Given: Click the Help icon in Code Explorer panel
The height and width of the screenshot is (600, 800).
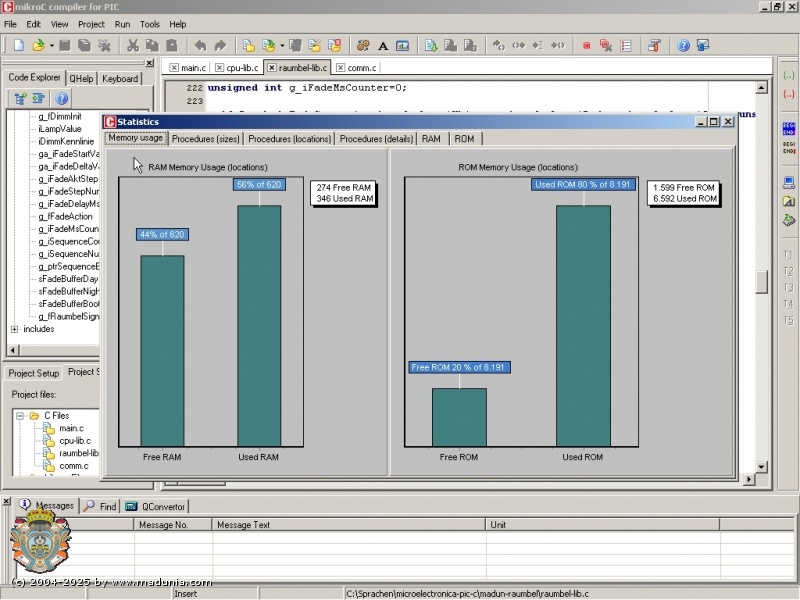Looking at the screenshot, I should 62,98.
